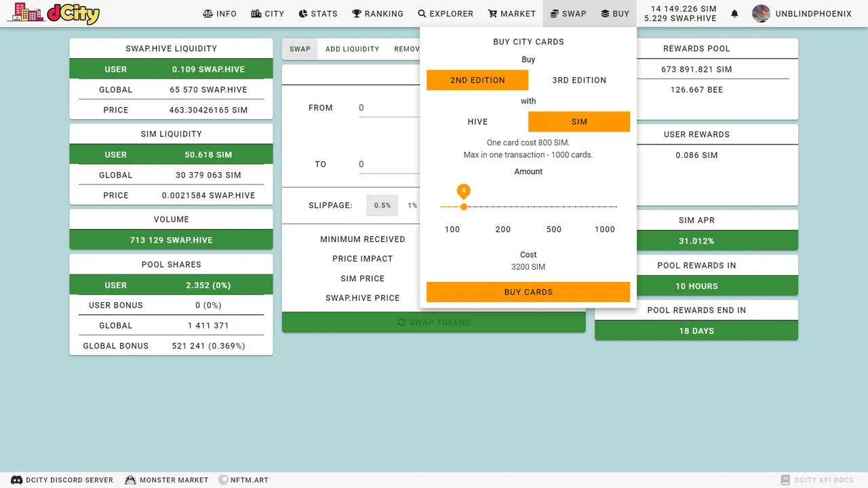The image size is (868, 488).
Task: Click the Monster Market icon
Action: [x=130, y=480]
